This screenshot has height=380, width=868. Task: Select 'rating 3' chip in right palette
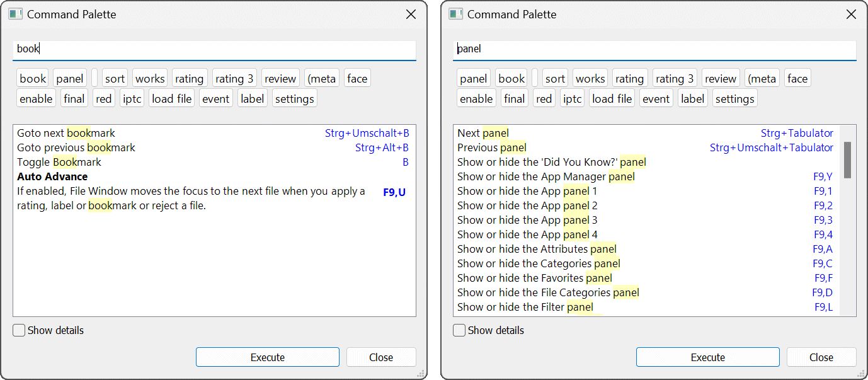[675, 79]
